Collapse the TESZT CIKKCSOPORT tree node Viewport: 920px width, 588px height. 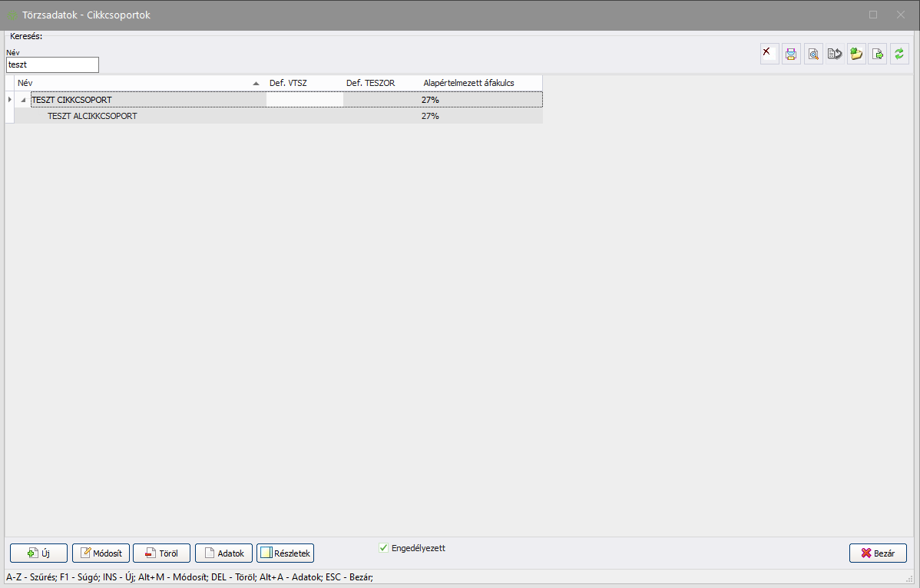pyautogui.click(x=23, y=100)
